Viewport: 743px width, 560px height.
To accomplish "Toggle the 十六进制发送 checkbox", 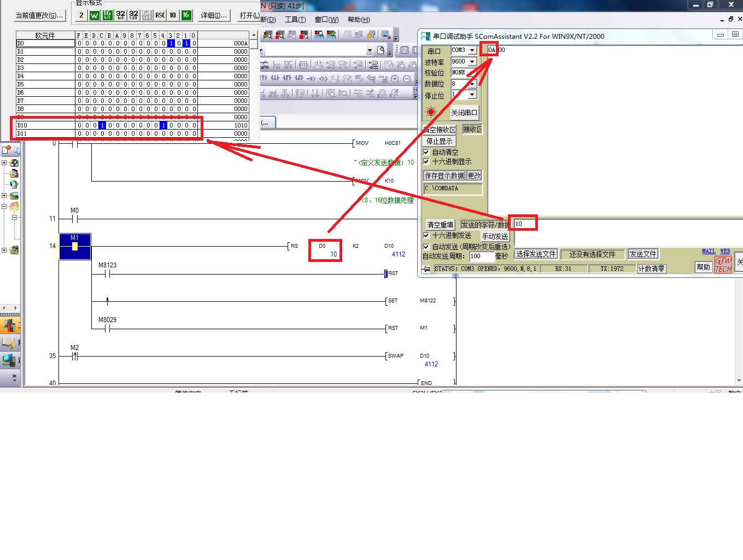I will pyautogui.click(x=426, y=236).
